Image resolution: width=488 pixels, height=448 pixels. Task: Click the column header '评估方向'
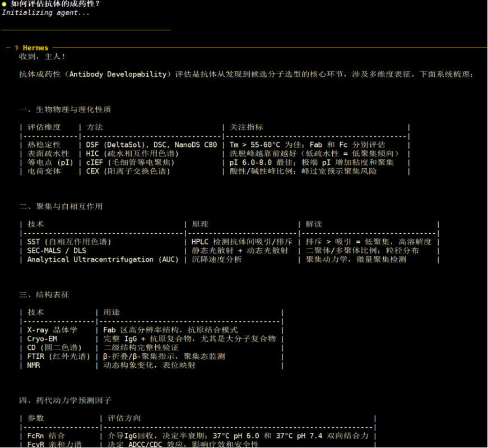124,418
